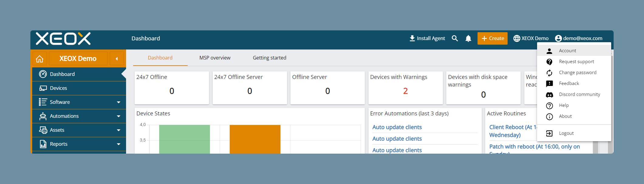Open Help from user menu
The image size is (644, 184).
coord(574,105)
